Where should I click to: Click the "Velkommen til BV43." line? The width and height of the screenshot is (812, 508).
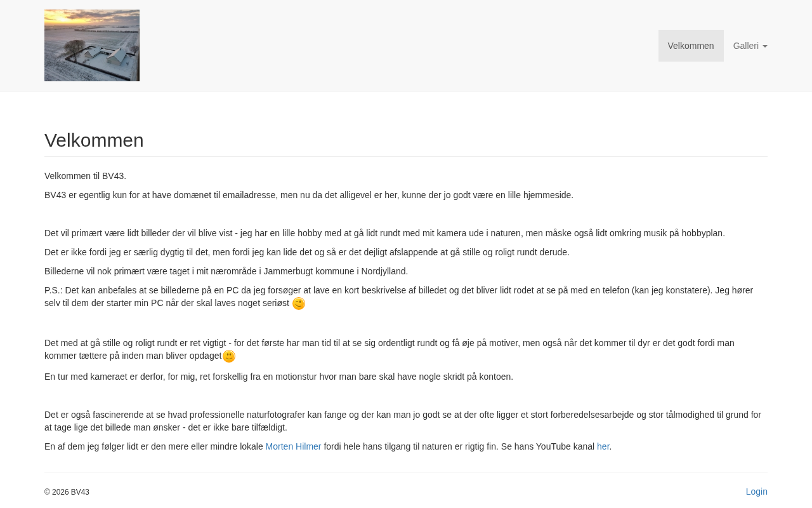click(x=85, y=176)
